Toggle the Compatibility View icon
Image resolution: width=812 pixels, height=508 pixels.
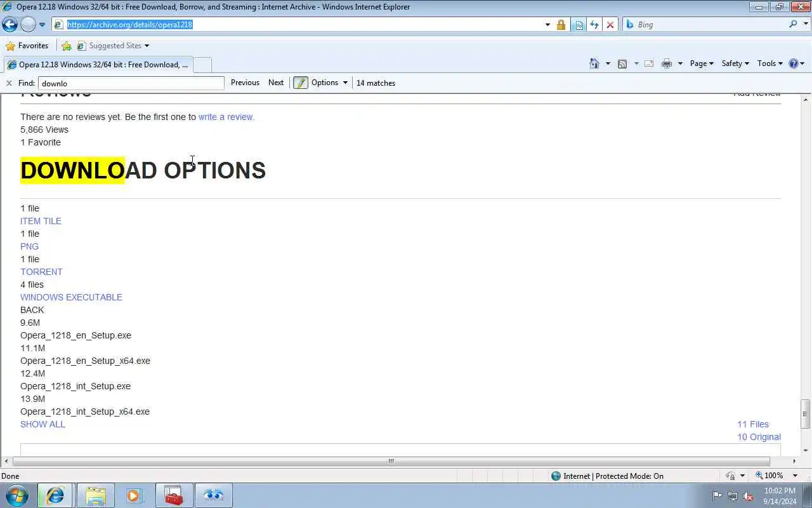click(579, 25)
